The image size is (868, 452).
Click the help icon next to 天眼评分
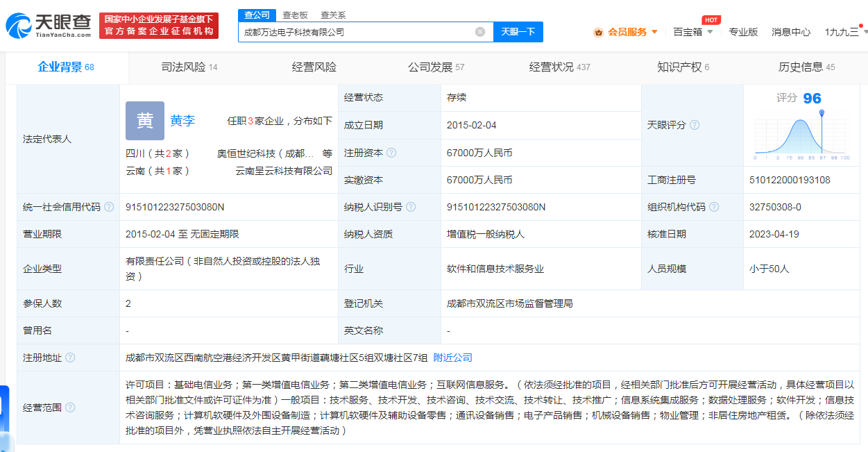click(x=695, y=125)
